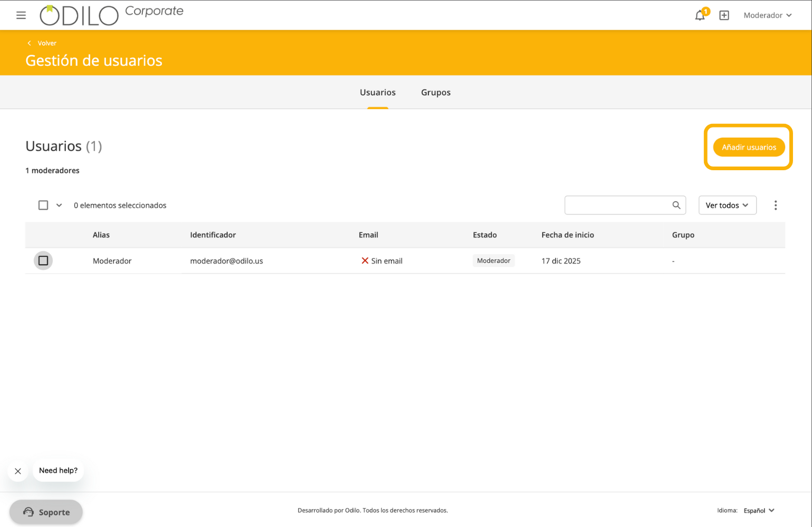Change language with Español dropdown
The height and width of the screenshot is (527, 812).
coord(759,510)
